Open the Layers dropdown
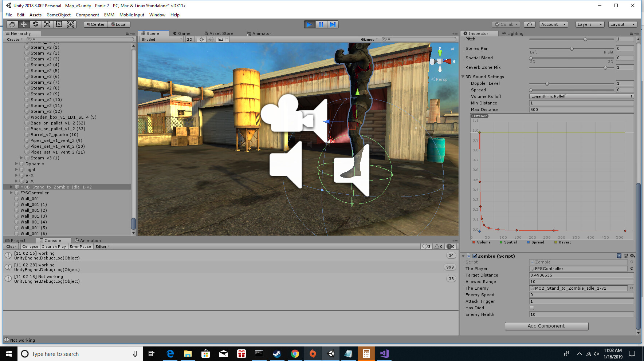Image resolution: width=644 pixels, height=361 pixels. pyautogui.click(x=589, y=24)
